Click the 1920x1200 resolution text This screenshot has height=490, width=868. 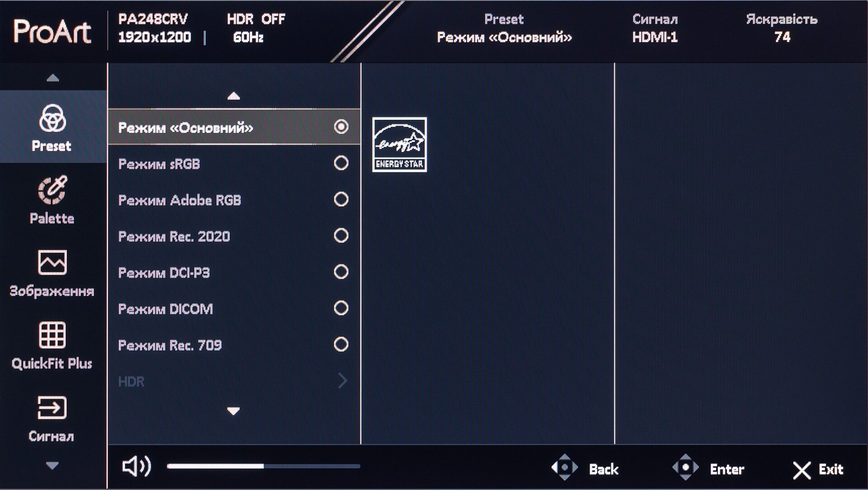point(155,37)
